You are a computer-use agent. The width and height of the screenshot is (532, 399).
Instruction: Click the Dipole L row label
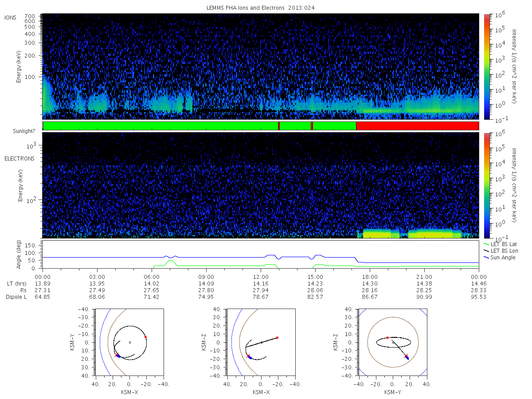click(16, 297)
